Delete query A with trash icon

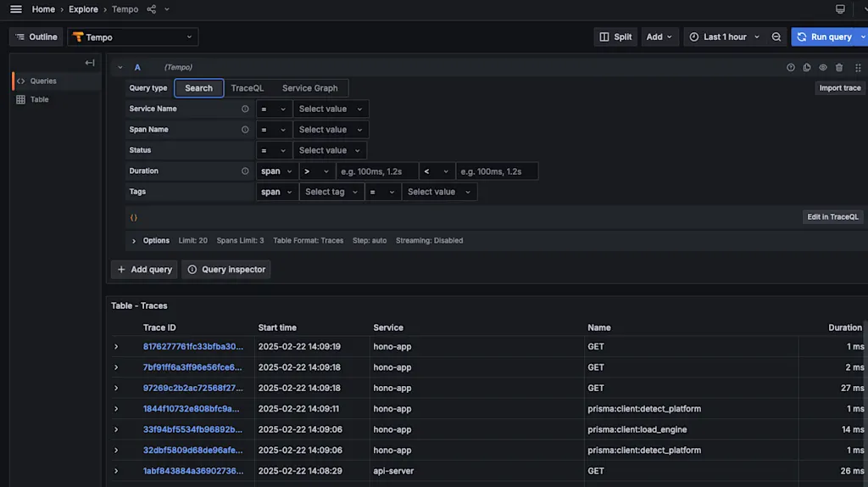click(x=838, y=67)
